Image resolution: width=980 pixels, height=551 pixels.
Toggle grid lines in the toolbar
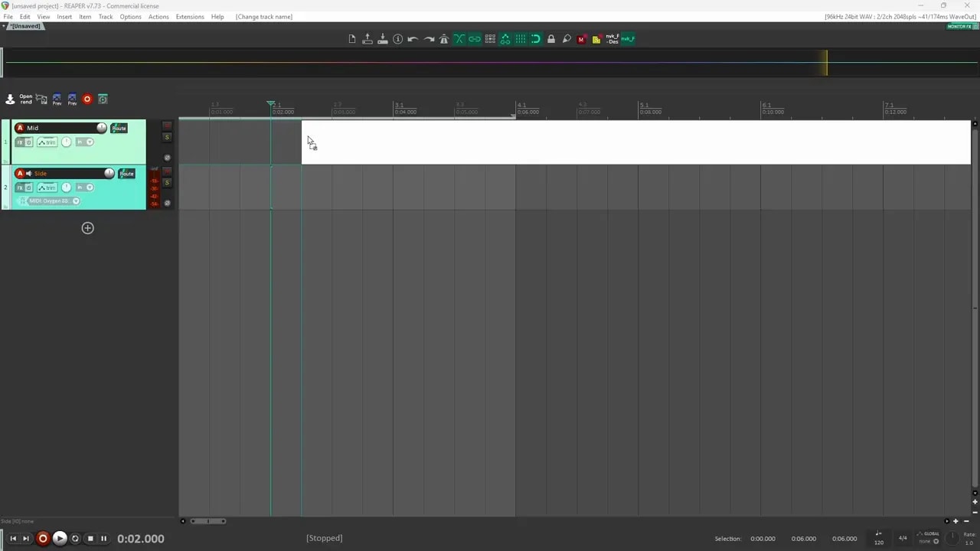click(521, 39)
